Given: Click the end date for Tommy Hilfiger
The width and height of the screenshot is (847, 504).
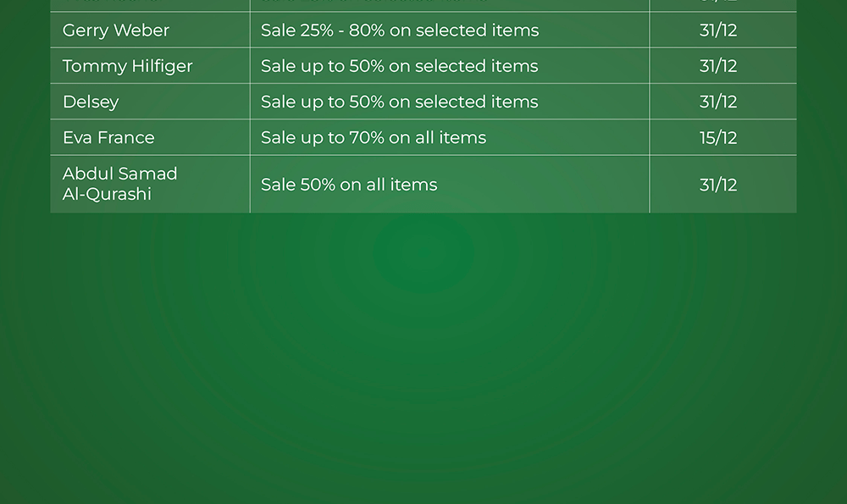Looking at the screenshot, I should coord(718,66).
